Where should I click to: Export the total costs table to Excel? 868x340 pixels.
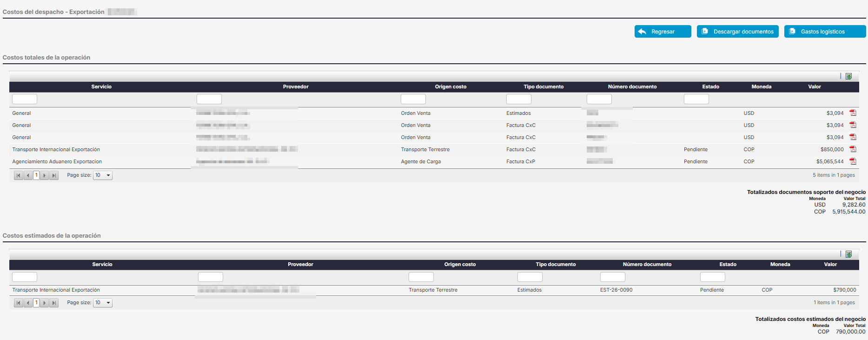coord(848,76)
